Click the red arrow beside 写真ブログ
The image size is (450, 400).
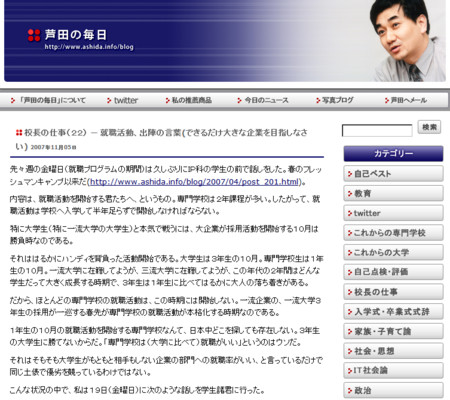[318, 100]
